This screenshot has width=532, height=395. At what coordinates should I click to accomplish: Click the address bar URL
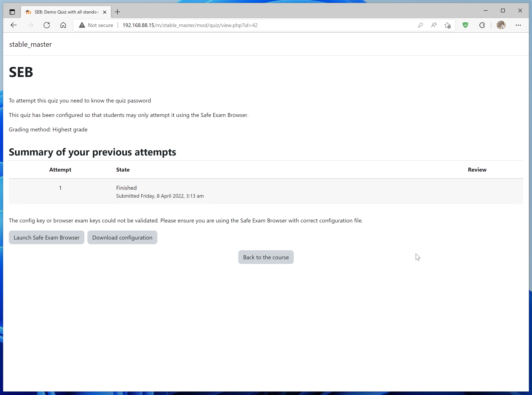(190, 25)
